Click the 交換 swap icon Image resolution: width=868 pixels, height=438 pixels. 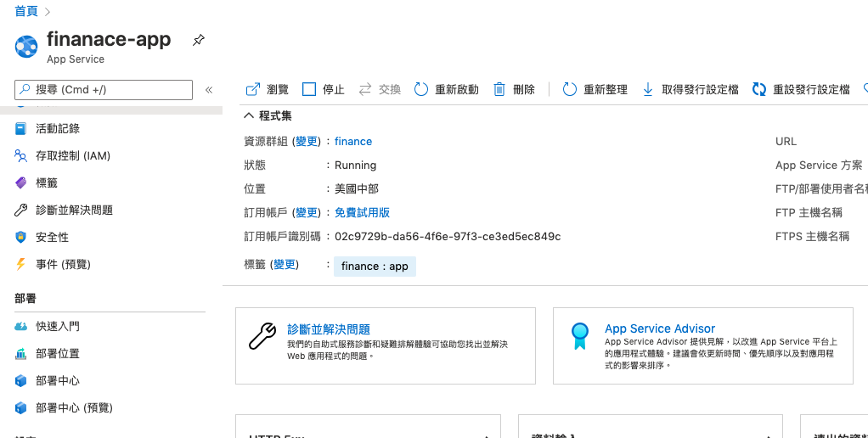pos(365,89)
